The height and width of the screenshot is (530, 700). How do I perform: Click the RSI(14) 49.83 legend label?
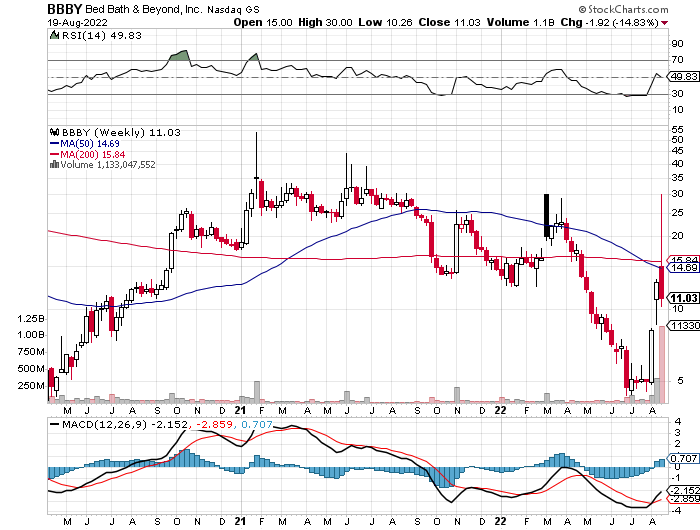pos(101,36)
